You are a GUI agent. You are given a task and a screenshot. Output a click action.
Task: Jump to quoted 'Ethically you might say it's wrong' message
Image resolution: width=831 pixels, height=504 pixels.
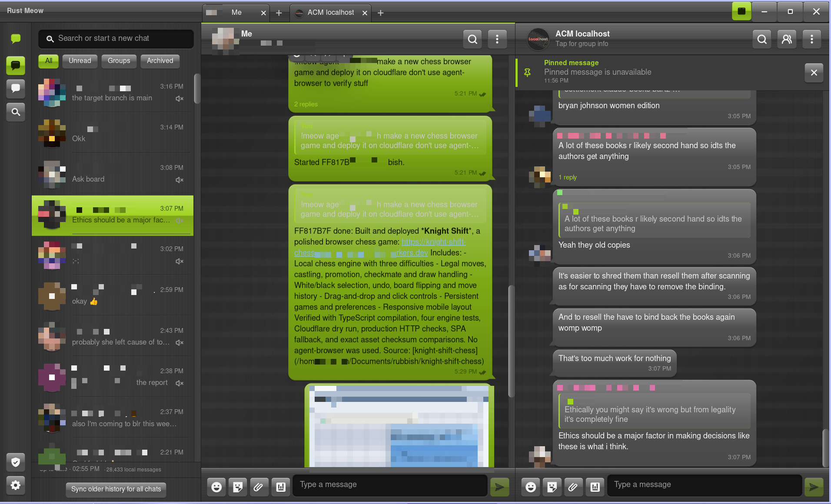pos(654,411)
